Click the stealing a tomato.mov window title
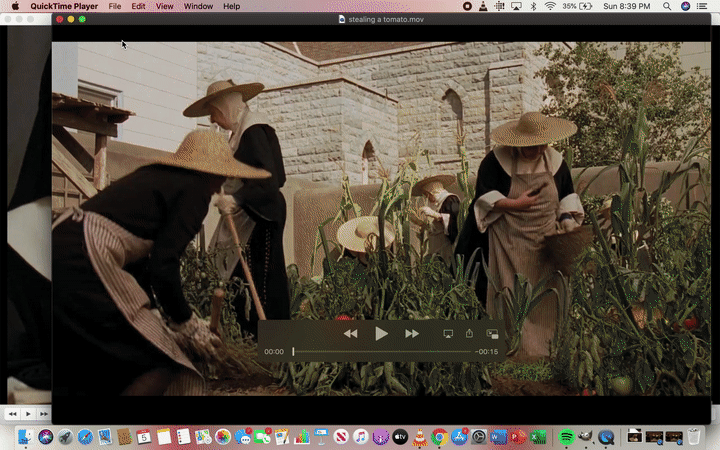720x450 pixels. 385,19
